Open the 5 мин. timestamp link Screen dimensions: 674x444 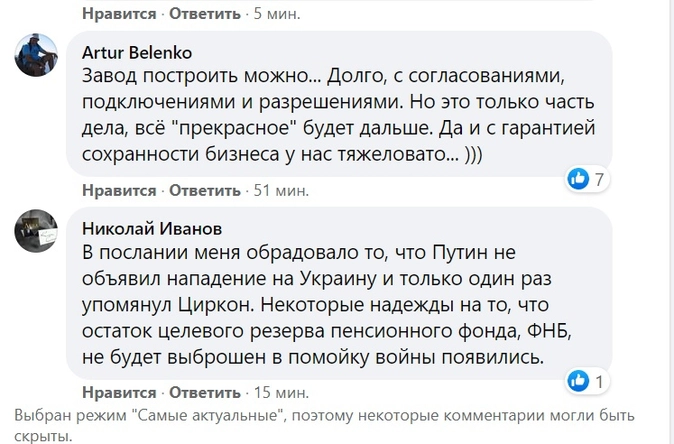[x=277, y=14]
